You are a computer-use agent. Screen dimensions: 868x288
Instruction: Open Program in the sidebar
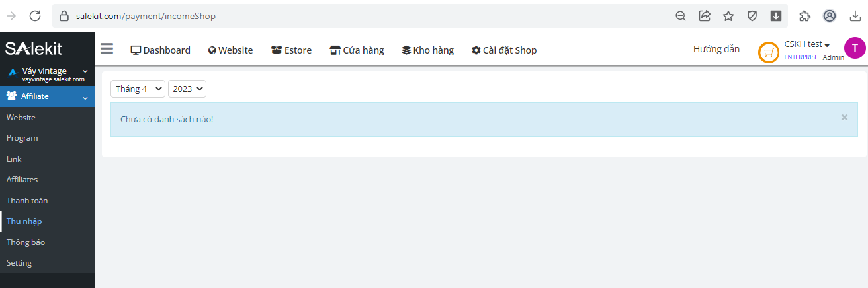[22, 138]
